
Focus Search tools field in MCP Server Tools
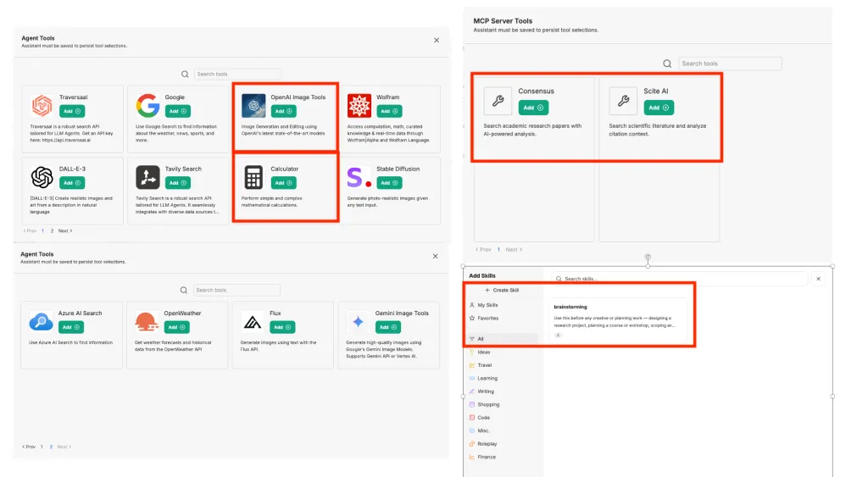[x=730, y=64]
